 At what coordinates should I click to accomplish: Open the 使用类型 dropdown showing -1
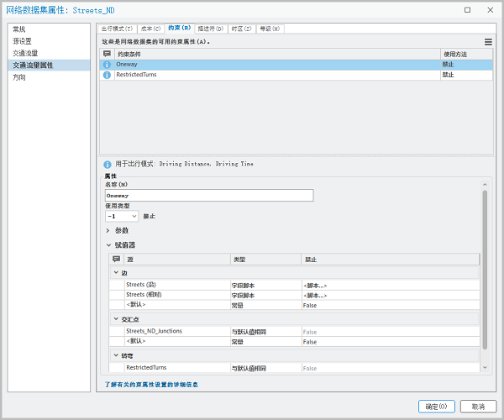pos(122,216)
